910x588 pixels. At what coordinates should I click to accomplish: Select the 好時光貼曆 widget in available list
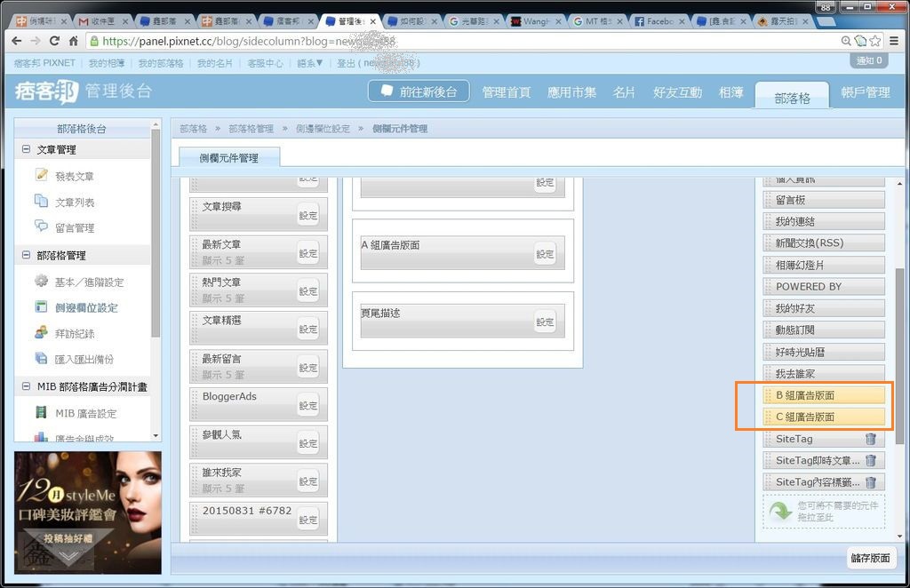coord(824,352)
